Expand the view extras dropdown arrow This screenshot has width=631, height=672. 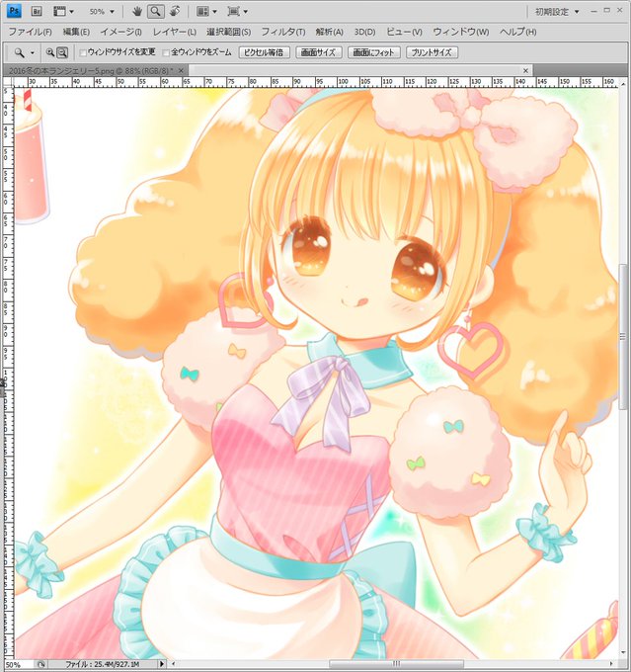(71, 12)
